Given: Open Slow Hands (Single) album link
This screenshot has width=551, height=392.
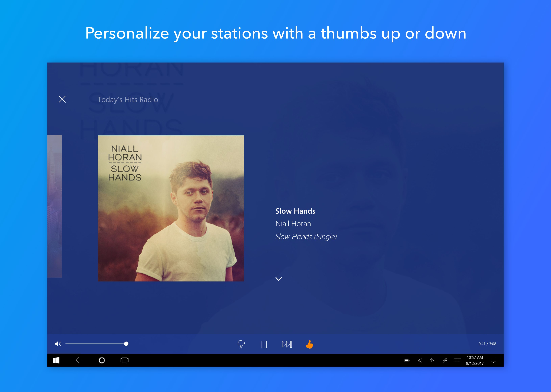Looking at the screenshot, I should coord(306,237).
